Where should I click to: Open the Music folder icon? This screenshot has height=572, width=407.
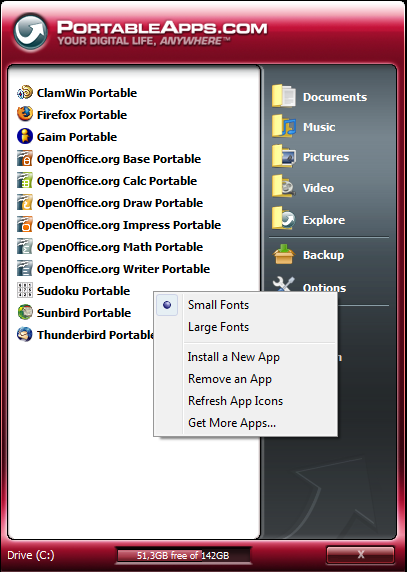click(284, 126)
